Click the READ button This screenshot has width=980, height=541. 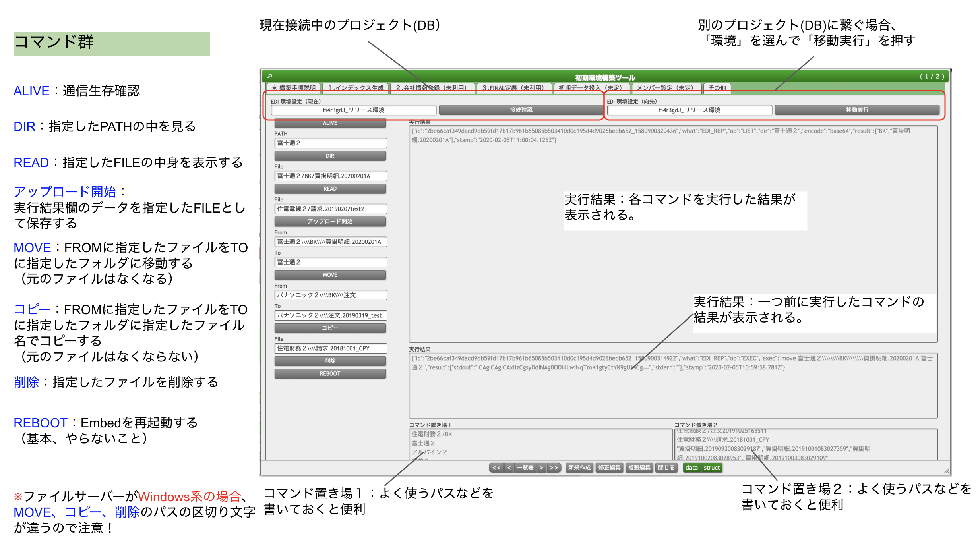[330, 189]
